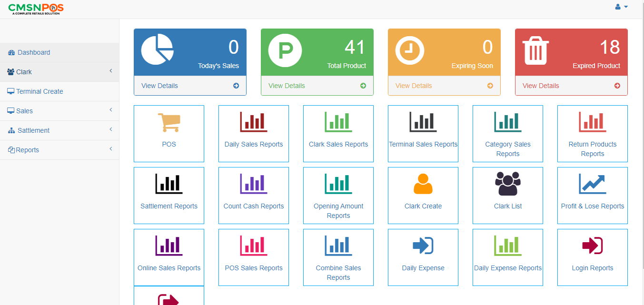Open the Combine Sales Reports tile
Image resolution: width=644 pixels, height=305 pixels.
coord(338,257)
